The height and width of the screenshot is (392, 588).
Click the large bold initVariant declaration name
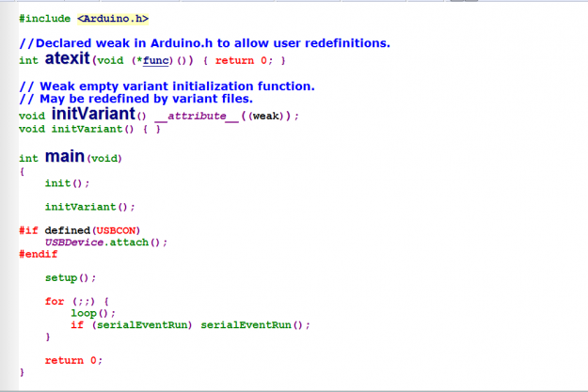[x=93, y=114]
